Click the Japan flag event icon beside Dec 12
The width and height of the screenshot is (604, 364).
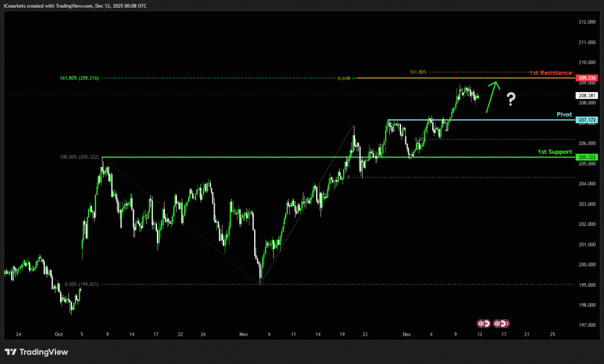point(487,323)
